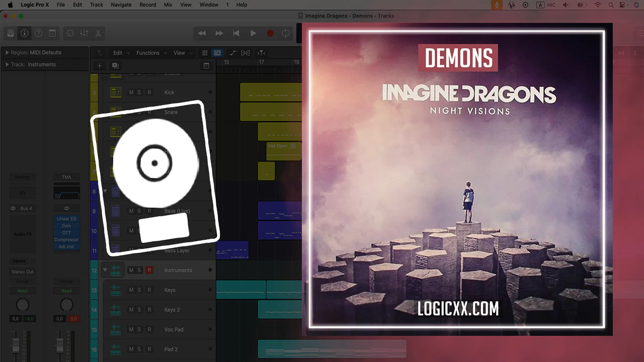Toggle Cycle mode button
Screen dimensions: 644x362
coord(286,33)
